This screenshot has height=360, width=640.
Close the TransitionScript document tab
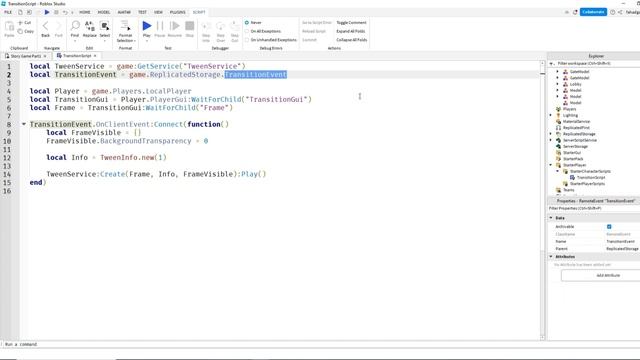tap(95, 56)
